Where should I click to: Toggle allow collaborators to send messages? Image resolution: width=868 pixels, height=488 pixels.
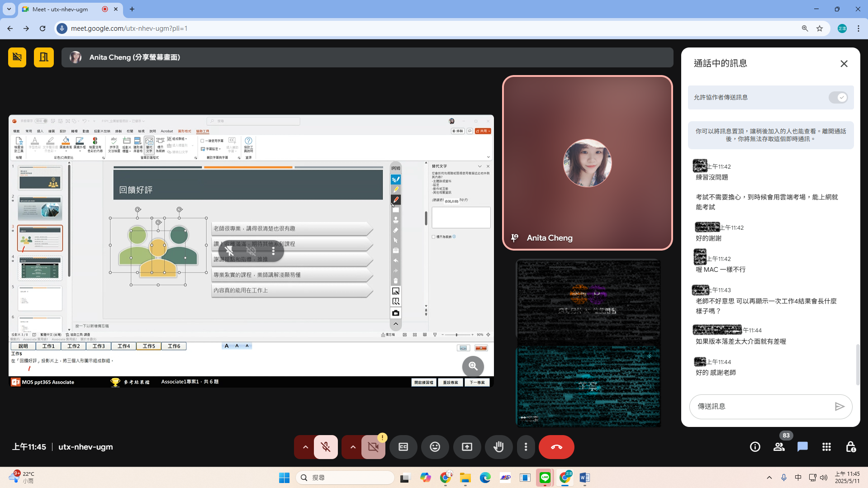click(838, 97)
